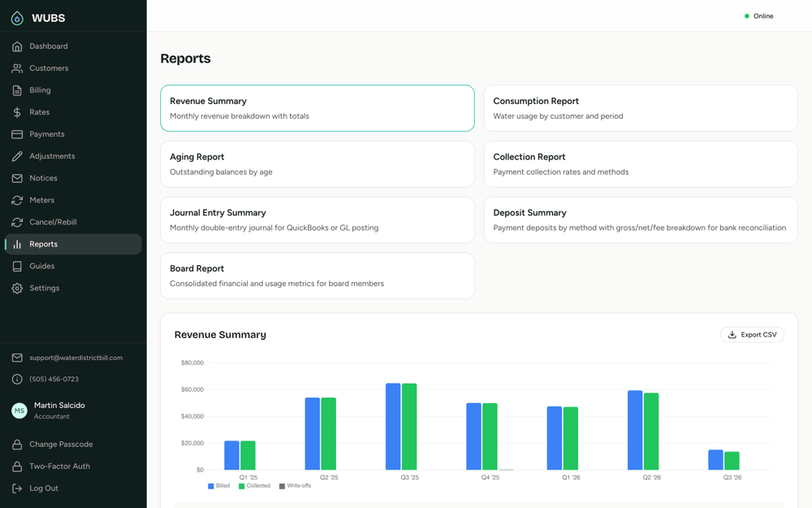812x508 pixels.
Task: Click the blue Q3 '25 Billed bar
Action: [x=393, y=427]
